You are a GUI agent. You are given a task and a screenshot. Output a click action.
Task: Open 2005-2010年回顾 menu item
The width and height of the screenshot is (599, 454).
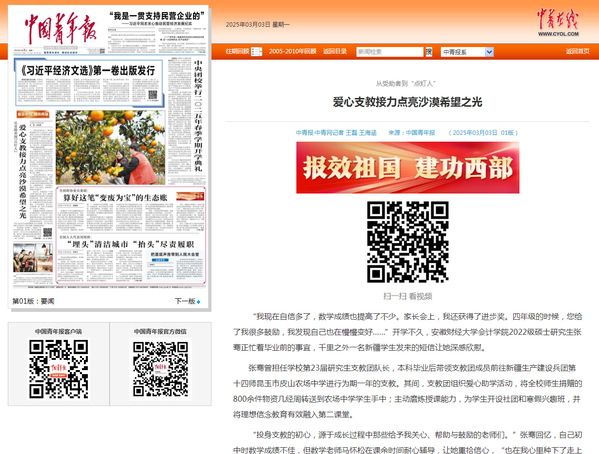pyautogui.click(x=292, y=51)
